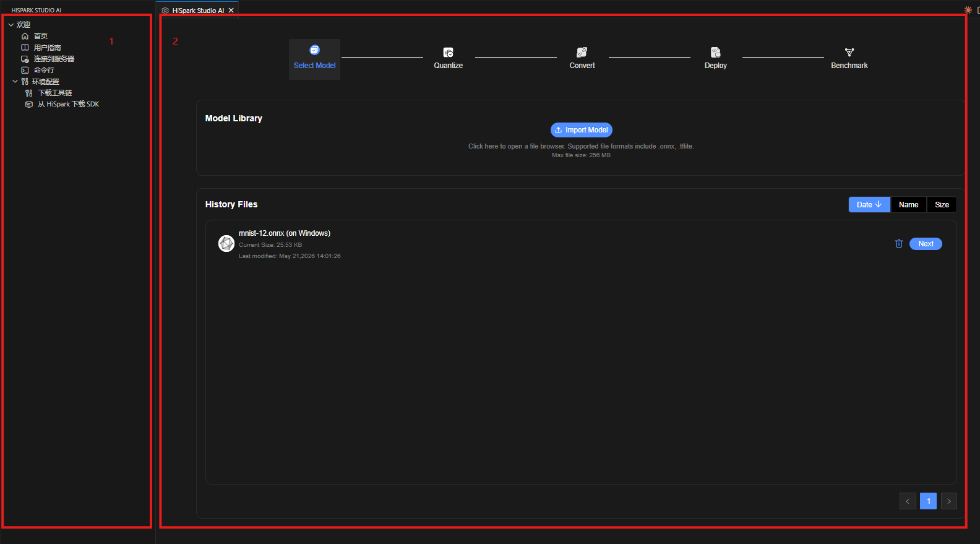Image resolution: width=980 pixels, height=544 pixels.
Task: Click the Last modified date text
Action: click(290, 256)
